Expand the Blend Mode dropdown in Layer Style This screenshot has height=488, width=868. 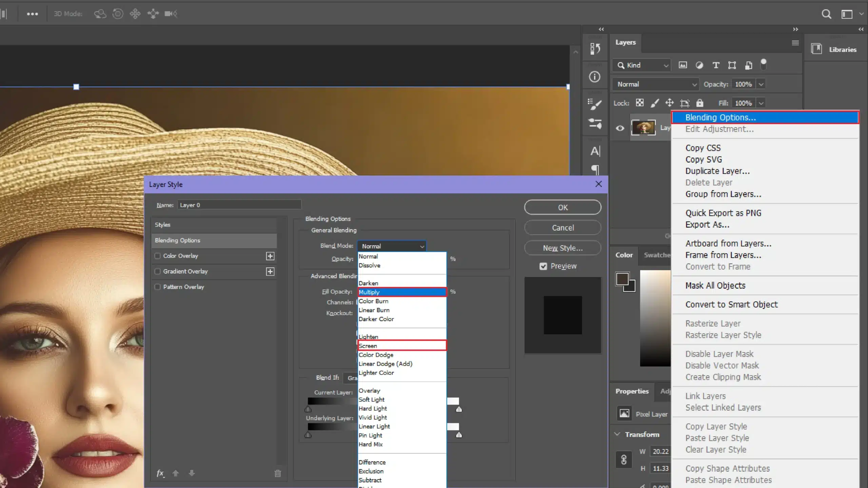(x=392, y=245)
